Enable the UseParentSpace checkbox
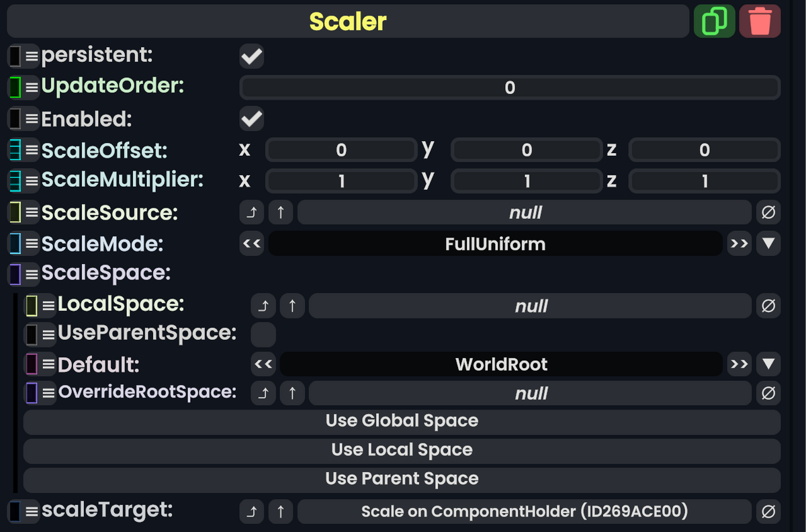806x532 pixels. [263, 335]
